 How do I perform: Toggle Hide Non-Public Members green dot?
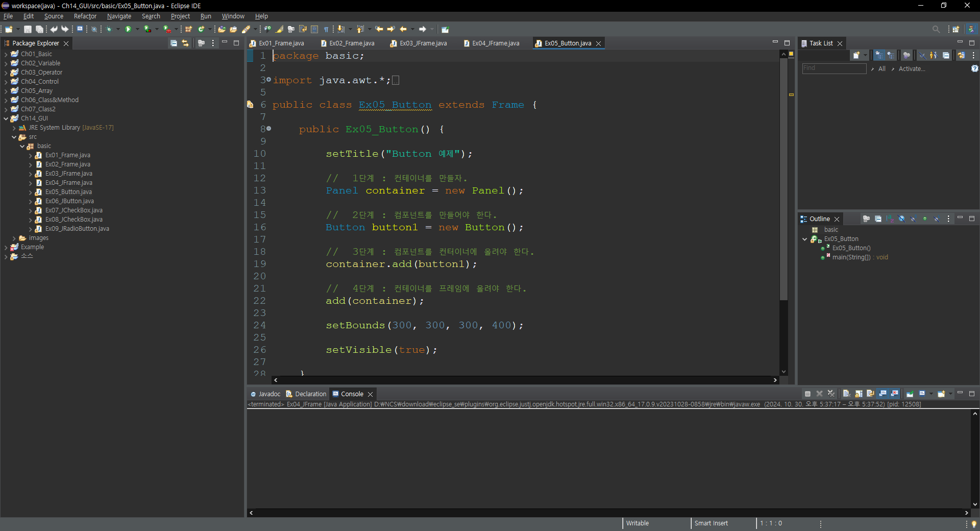tap(925, 219)
